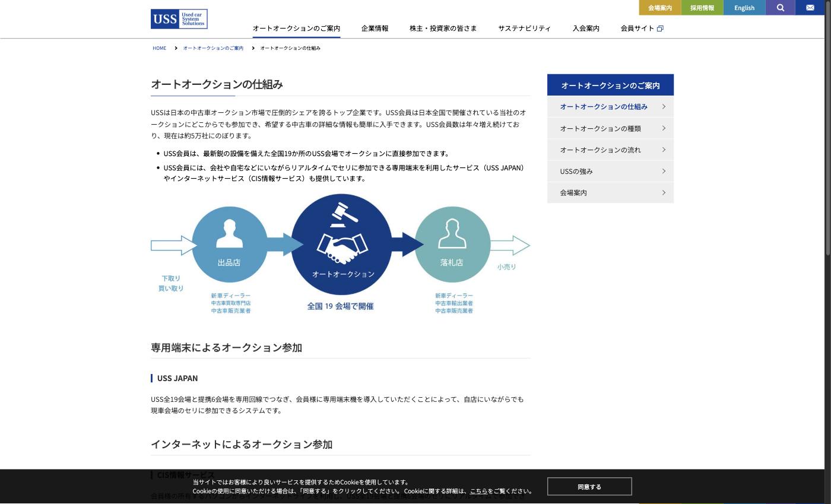
Task: Click オートオークションのご案内 breadcrumb link
Action: click(213, 48)
